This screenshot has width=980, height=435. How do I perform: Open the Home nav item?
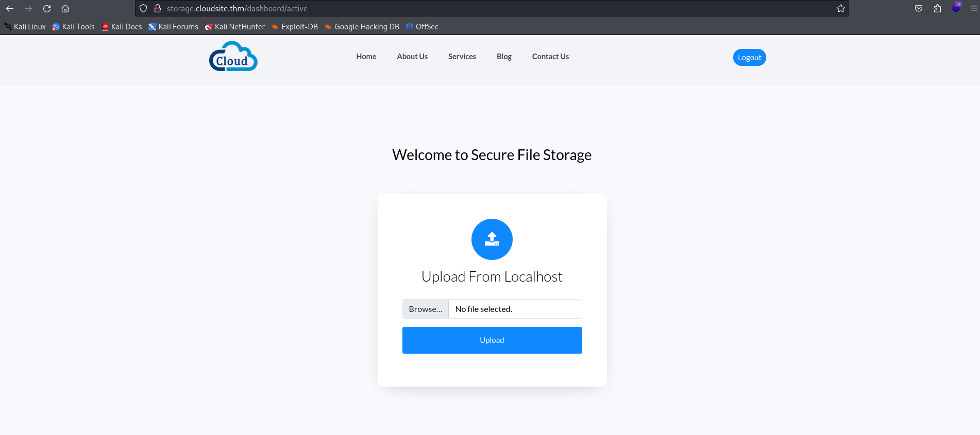366,57
